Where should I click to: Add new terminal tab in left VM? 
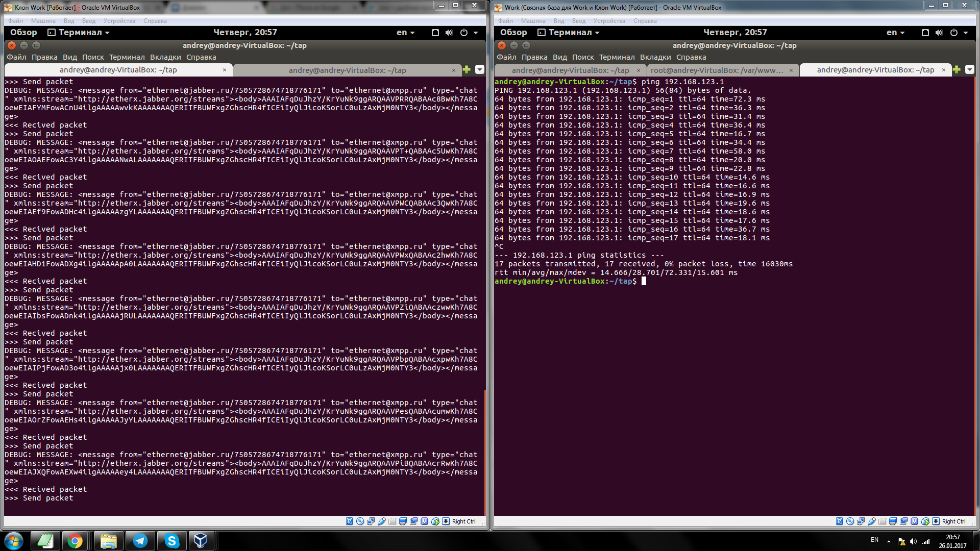[x=467, y=70]
